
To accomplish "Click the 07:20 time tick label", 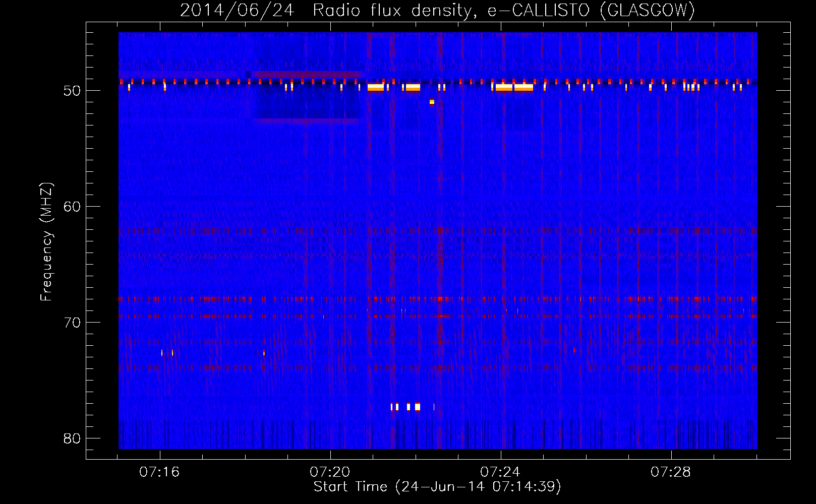I will tap(330, 472).
